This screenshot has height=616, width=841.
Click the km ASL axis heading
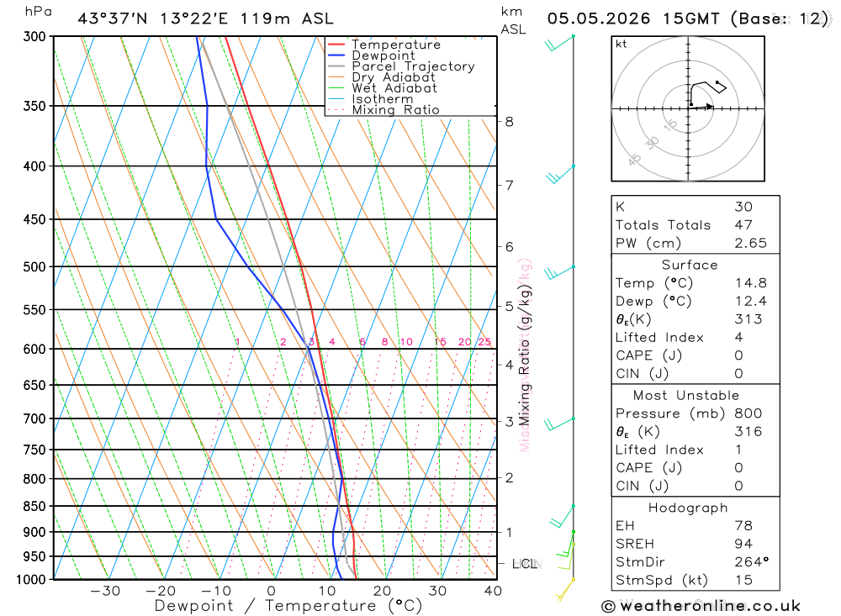[513, 20]
